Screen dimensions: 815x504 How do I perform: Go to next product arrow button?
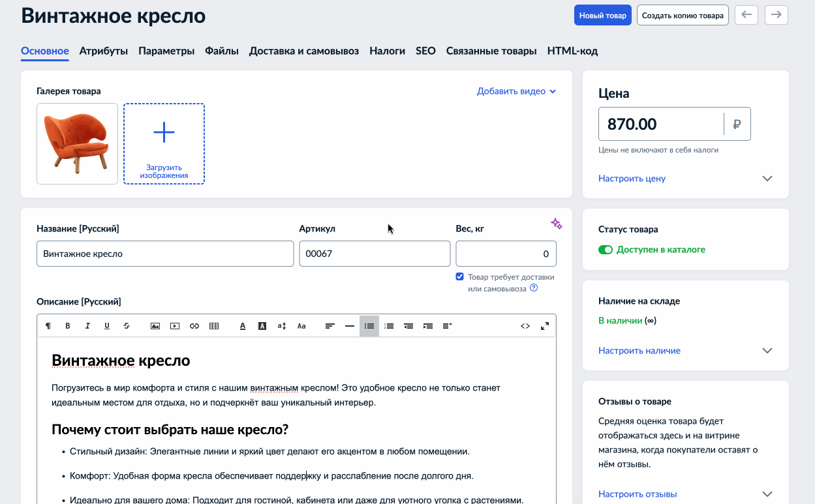[x=777, y=15]
